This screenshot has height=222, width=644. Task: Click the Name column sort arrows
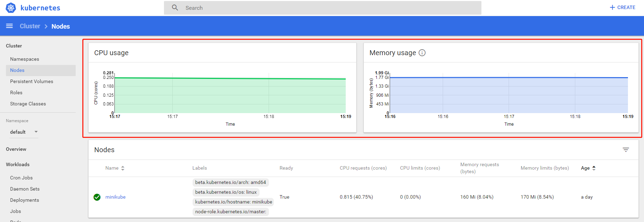[x=123, y=168]
